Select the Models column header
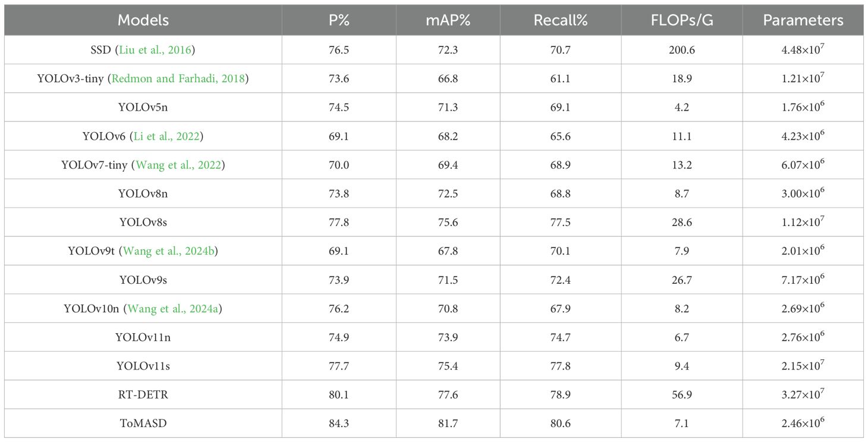 coord(143,20)
